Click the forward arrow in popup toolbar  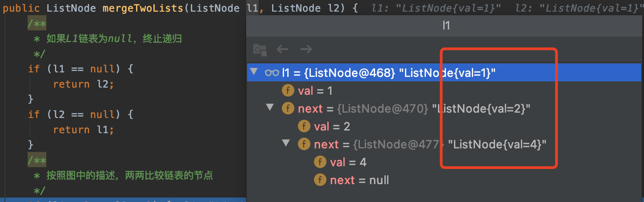pyautogui.click(x=306, y=49)
